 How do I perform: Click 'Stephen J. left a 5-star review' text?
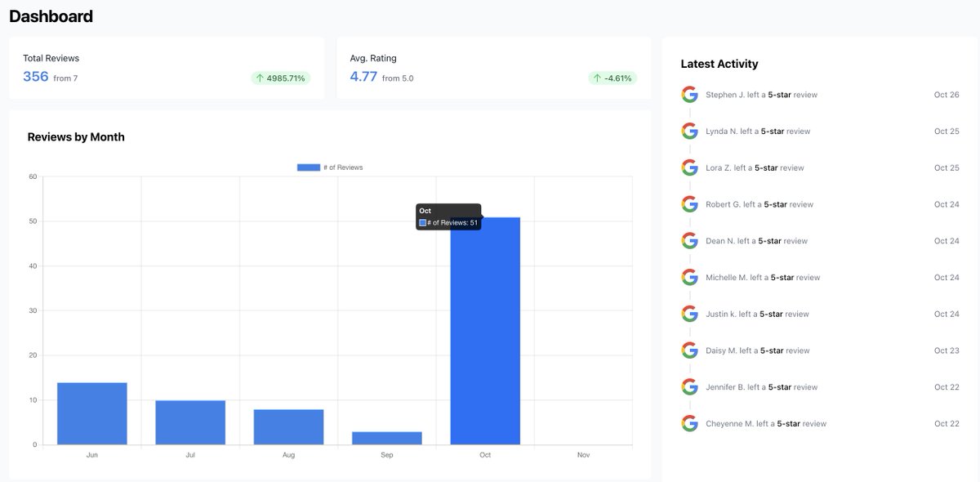tap(761, 95)
